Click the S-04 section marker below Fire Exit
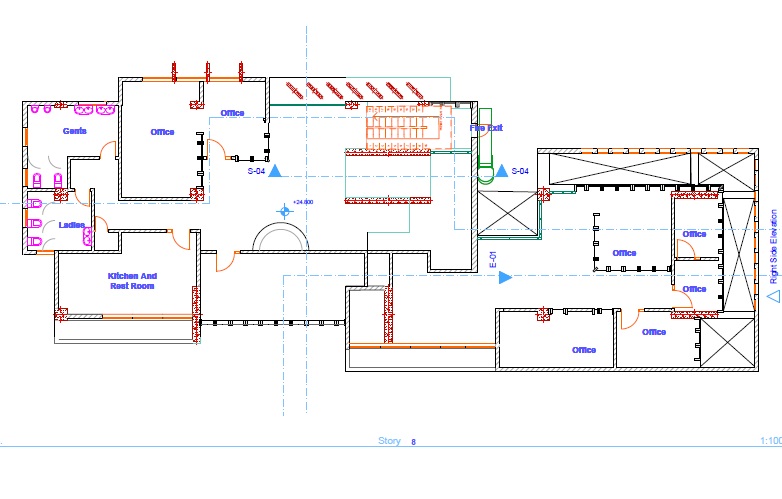Image resolution: width=782 pixels, height=499 pixels. click(502, 172)
